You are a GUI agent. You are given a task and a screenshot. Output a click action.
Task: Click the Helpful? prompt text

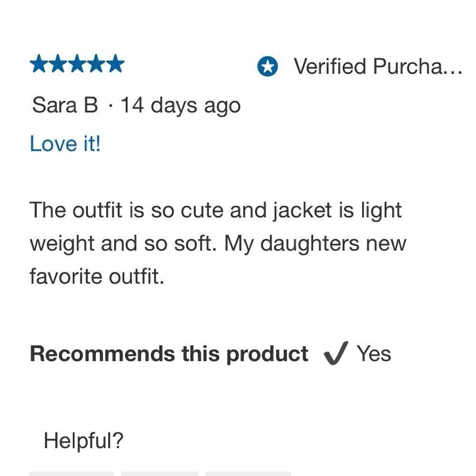[x=83, y=441]
